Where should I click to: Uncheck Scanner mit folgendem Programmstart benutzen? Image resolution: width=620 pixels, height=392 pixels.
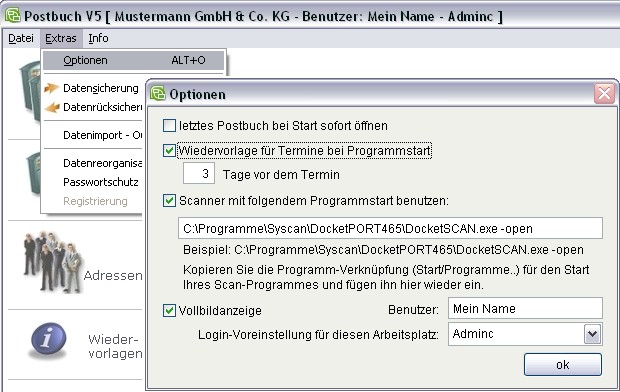tap(169, 201)
